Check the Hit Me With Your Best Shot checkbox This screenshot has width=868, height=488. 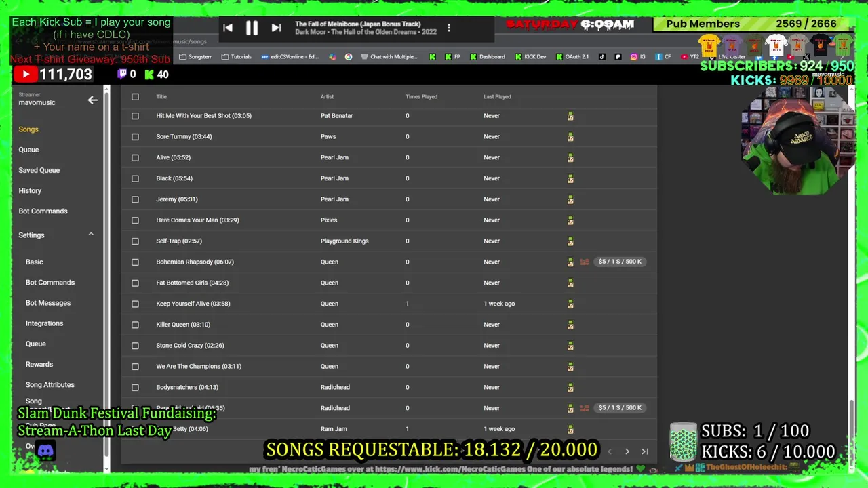pos(135,116)
